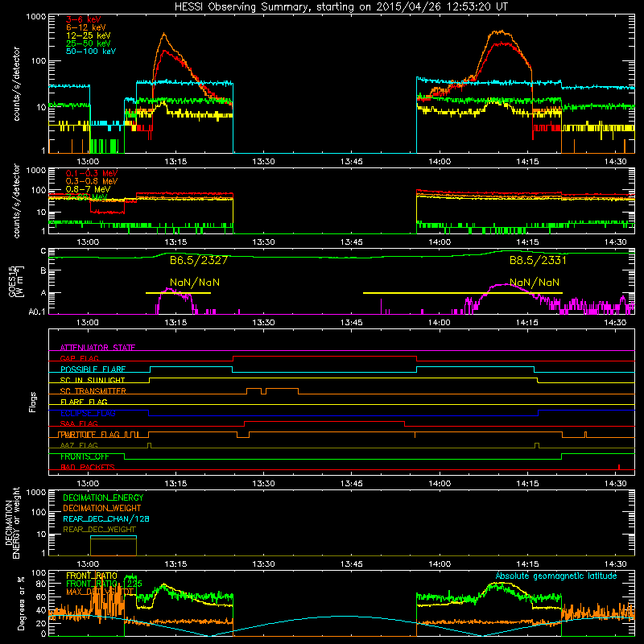
Task: Click the C tick label on GOES axis
Action: [x=43, y=251]
